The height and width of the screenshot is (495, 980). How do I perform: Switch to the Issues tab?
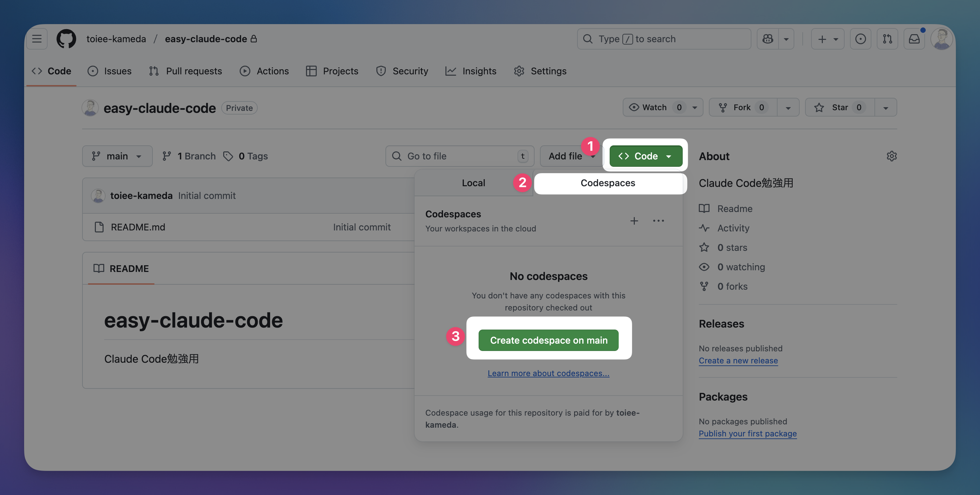click(110, 71)
